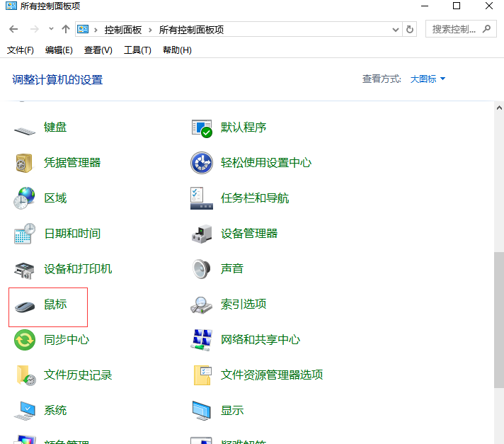Open the 文件资源管理器选项 link
Image resolution: width=504 pixels, height=444 pixels.
click(x=272, y=375)
